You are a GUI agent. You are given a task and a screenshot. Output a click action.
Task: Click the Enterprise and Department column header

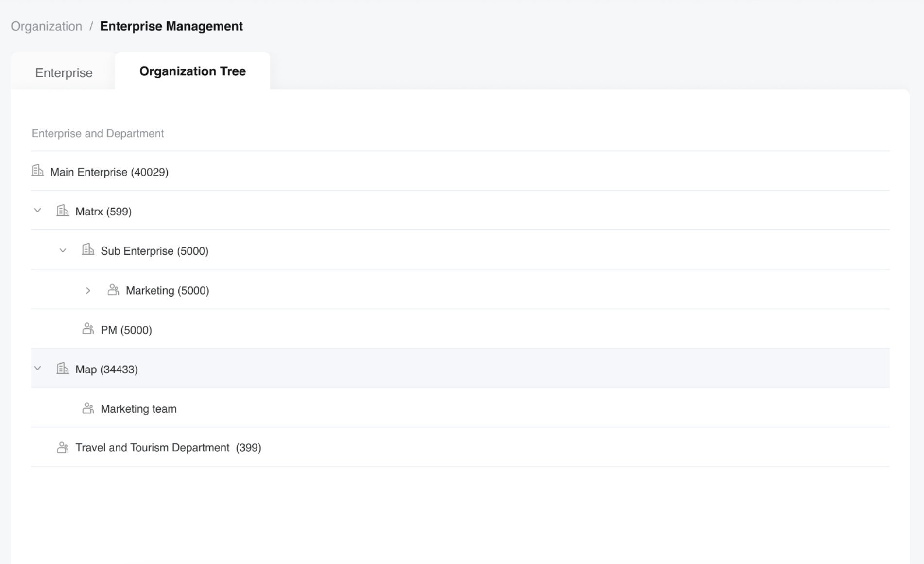click(98, 133)
